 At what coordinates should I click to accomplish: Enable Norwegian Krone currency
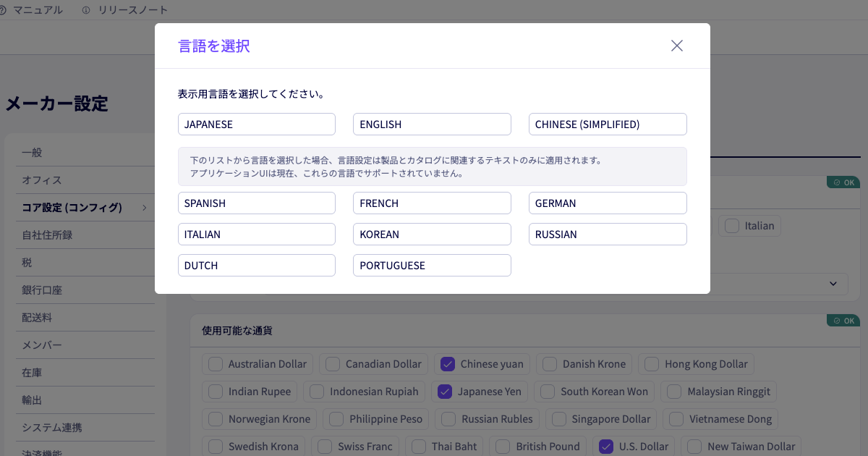tap(216, 419)
